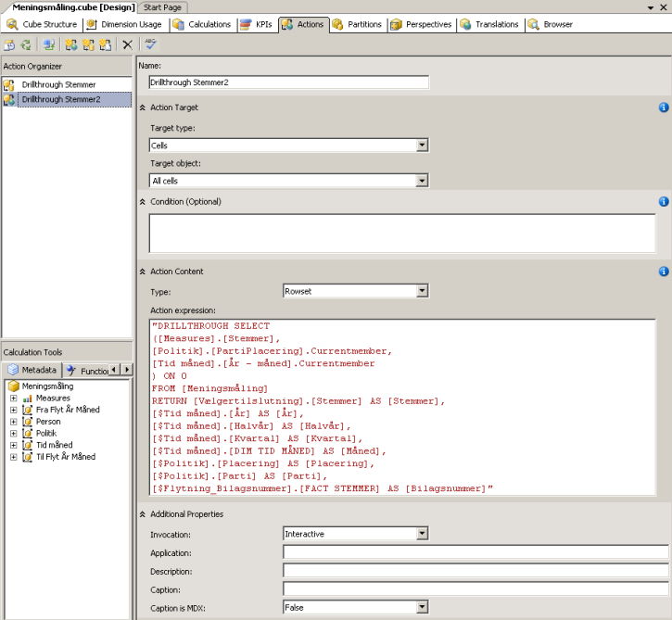
Task: Expand the Person tree node
Action: click(x=14, y=422)
